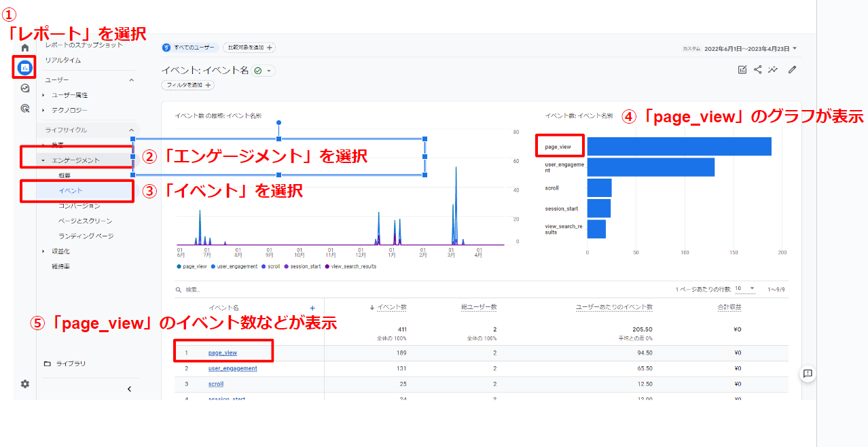
Task: Open the settings gear at bottom left
Action: pyautogui.click(x=24, y=384)
